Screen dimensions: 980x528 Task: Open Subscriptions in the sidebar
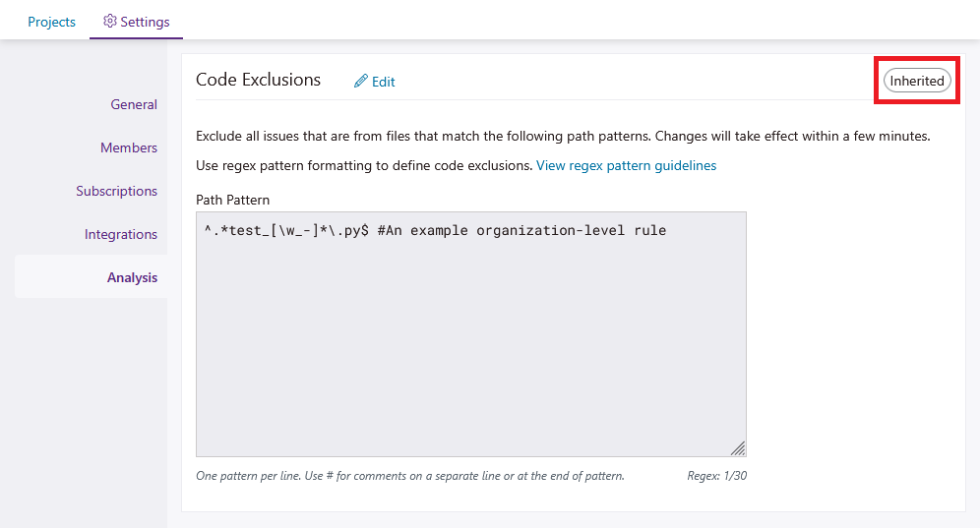117,191
